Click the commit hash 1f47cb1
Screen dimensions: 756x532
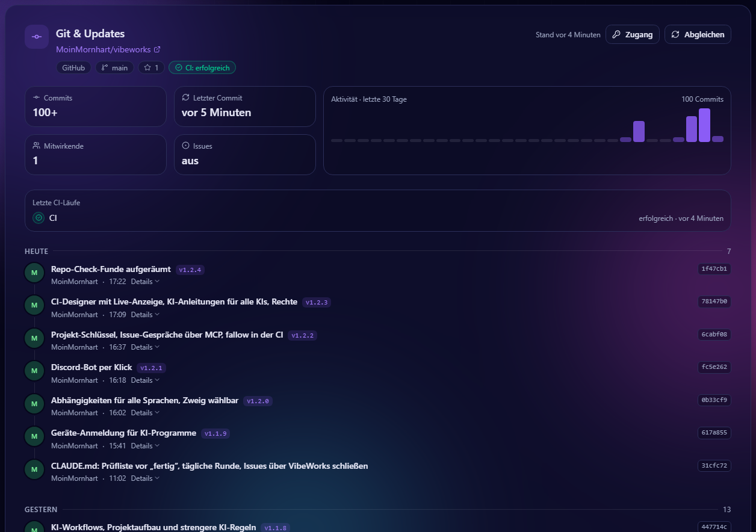point(714,269)
